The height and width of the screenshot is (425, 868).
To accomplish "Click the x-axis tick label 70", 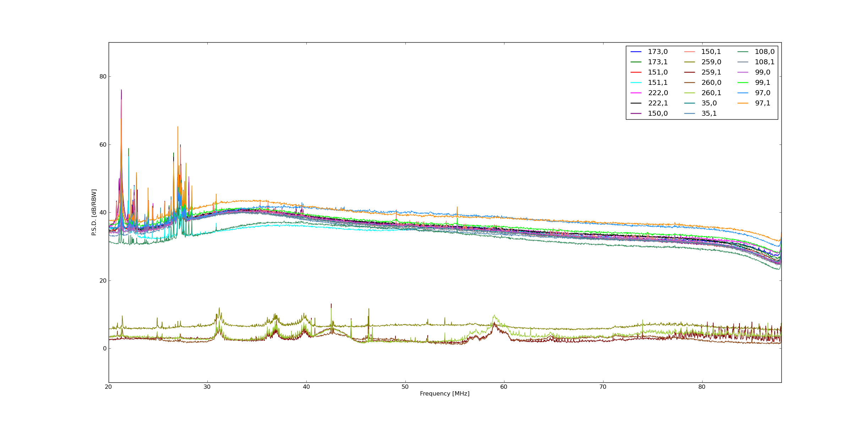I will (603, 387).
